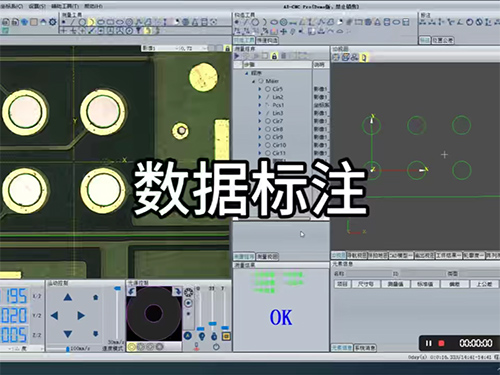Click the 上公差 column header
The image size is (500, 375).
[x=484, y=284]
